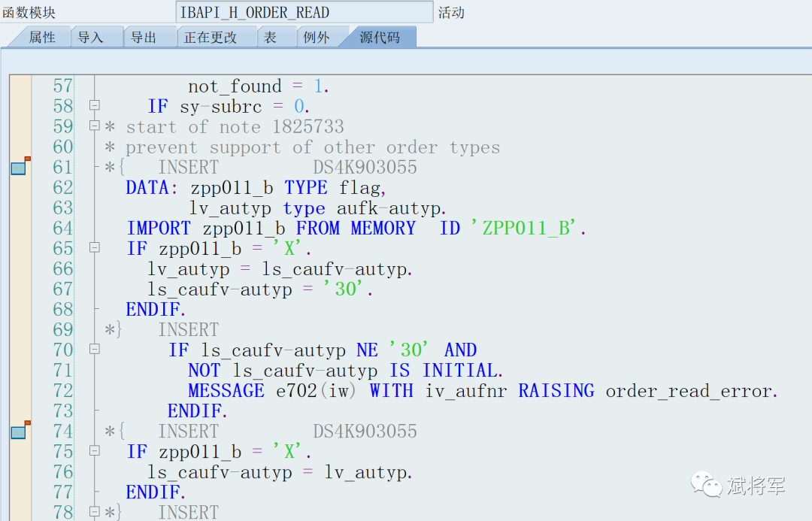Screen dimensions: 812x521
Task: Collapse the IF zpp011_b block at line 65
Action: click(94, 247)
